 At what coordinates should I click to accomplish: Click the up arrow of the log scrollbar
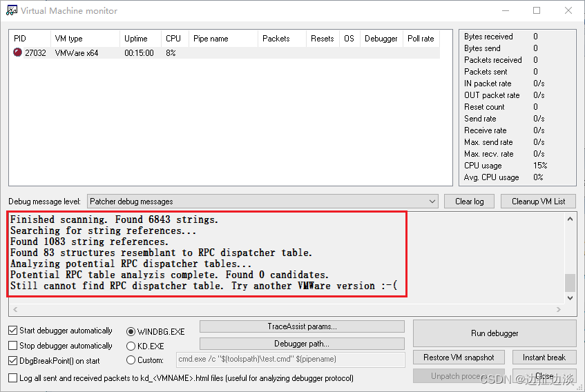570,219
